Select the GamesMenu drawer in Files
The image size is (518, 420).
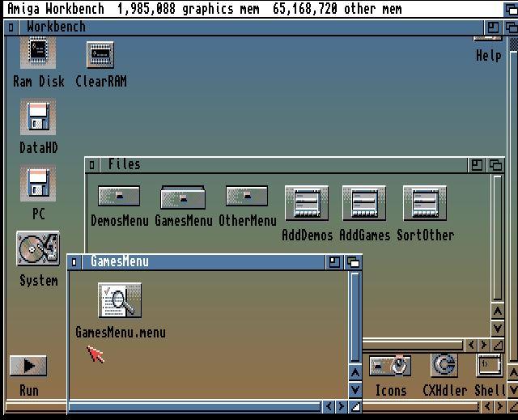(x=183, y=197)
